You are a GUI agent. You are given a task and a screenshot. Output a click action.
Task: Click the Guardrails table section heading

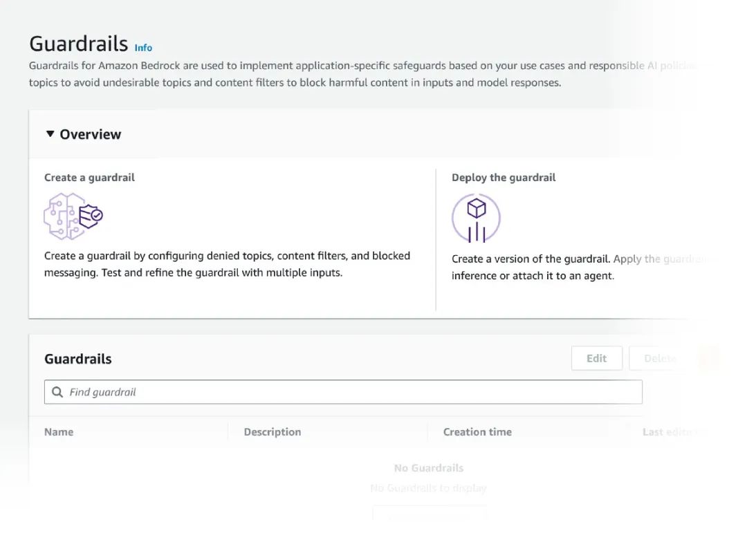point(77,359)
